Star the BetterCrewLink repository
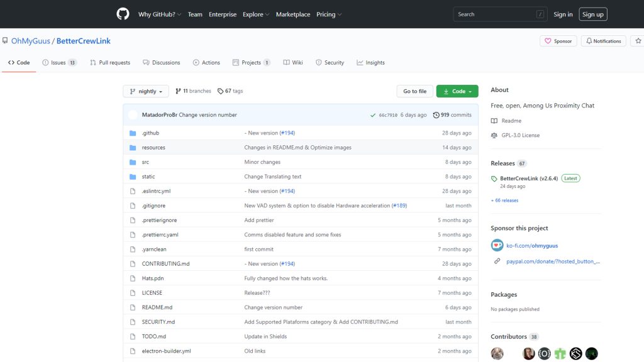 click(638, 40)
